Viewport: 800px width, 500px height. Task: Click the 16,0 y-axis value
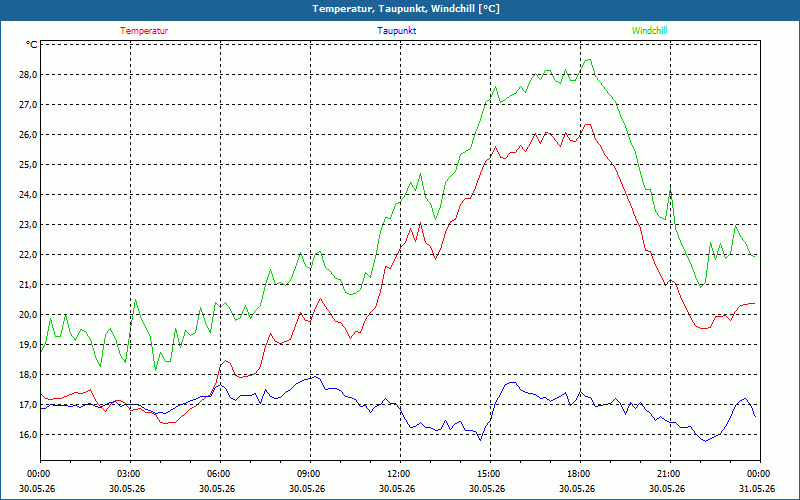[x=29, y=435]
